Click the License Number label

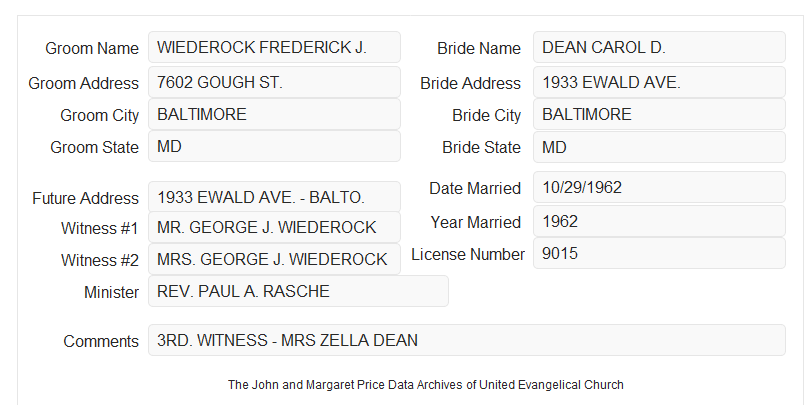[x=468, y=255]
